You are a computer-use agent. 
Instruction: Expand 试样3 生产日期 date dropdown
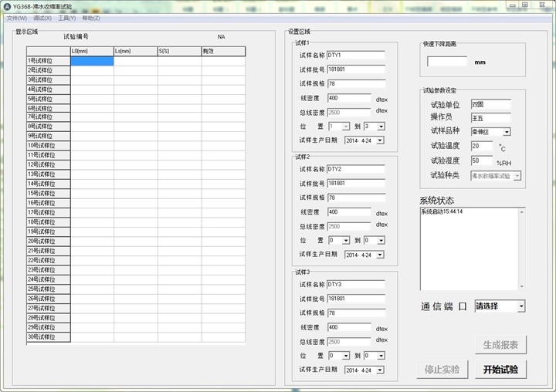[380, 370]
